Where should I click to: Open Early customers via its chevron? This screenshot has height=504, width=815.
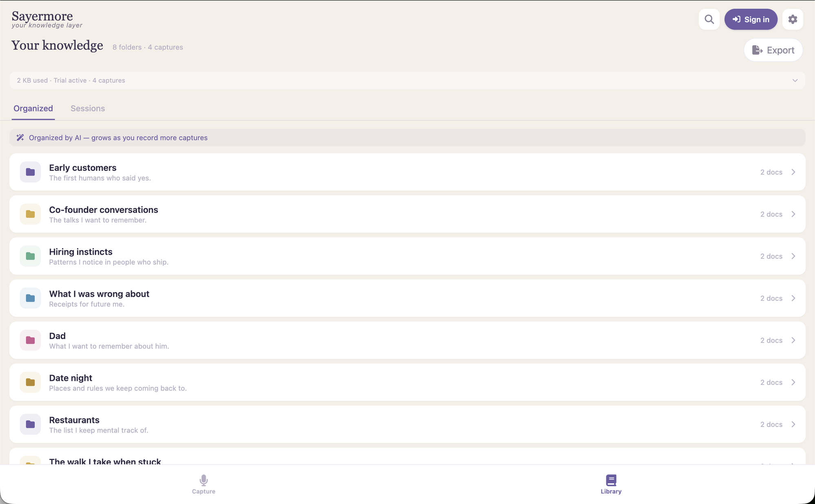point(793,172)
